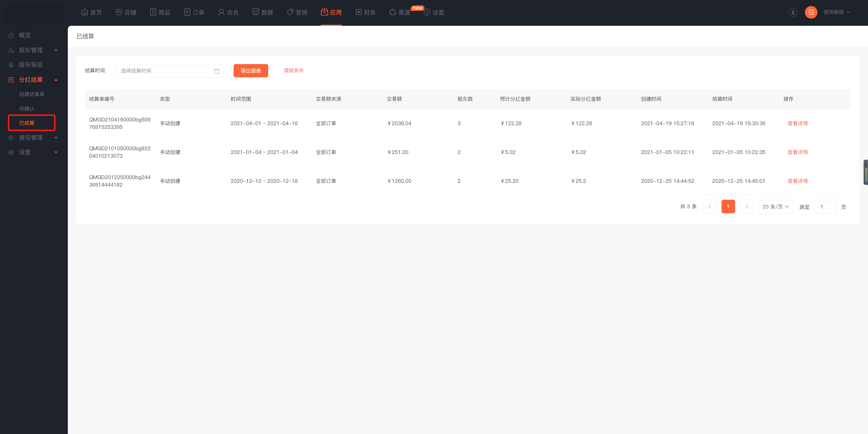This screenshot has height=434, width=868.
Task: Open the 财务 finance tab
Action: point(366,12)
